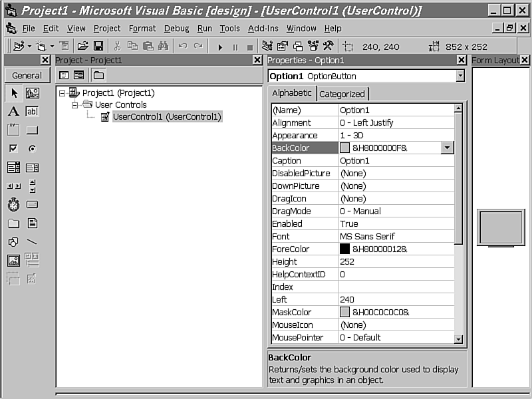
Task: Toggle the Categorized properties view
Action: [342, 93]
